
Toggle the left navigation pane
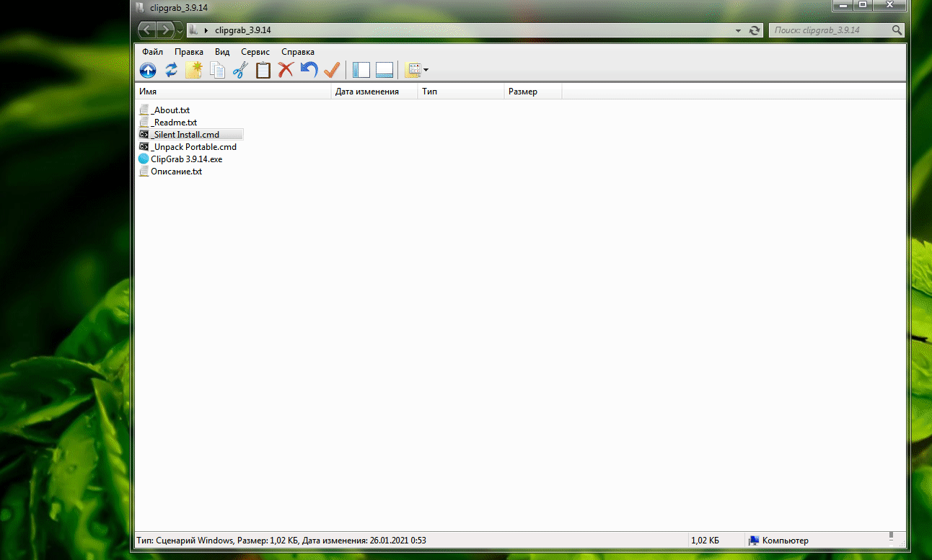pos(361,70)
